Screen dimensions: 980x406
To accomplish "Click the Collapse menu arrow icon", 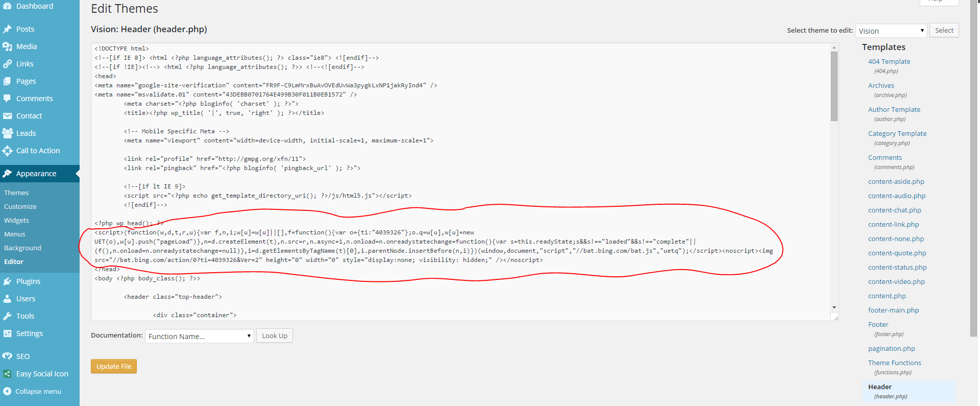I will tap(7, 391).
